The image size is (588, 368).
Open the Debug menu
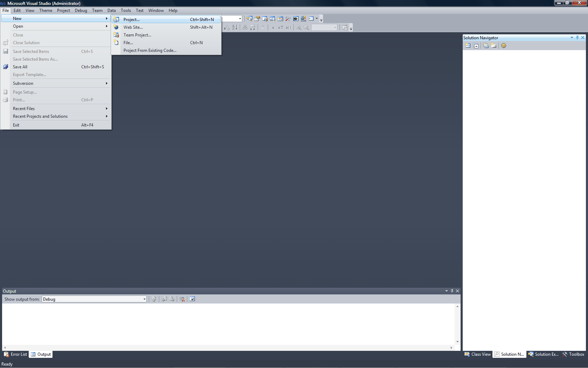click(x=81, y=10)
